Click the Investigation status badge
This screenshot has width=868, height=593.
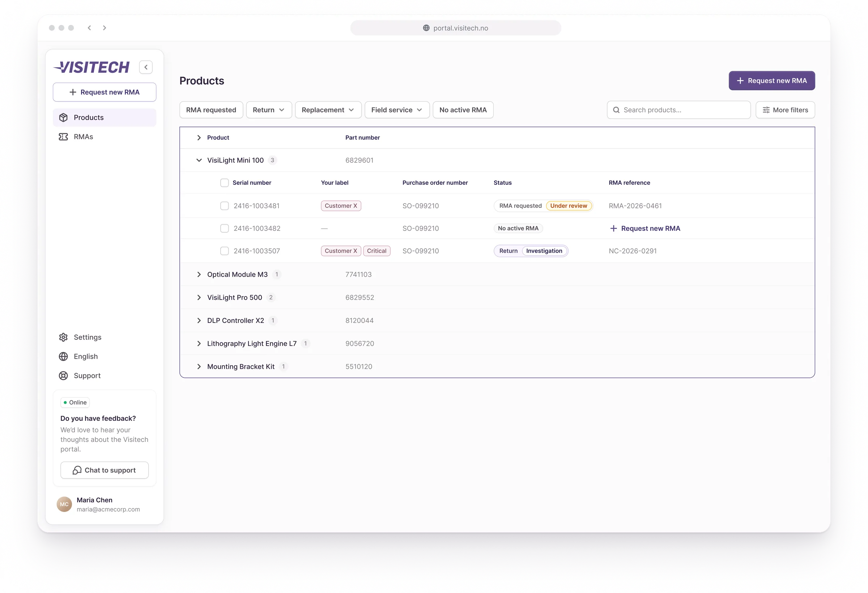tap(544, 251)
